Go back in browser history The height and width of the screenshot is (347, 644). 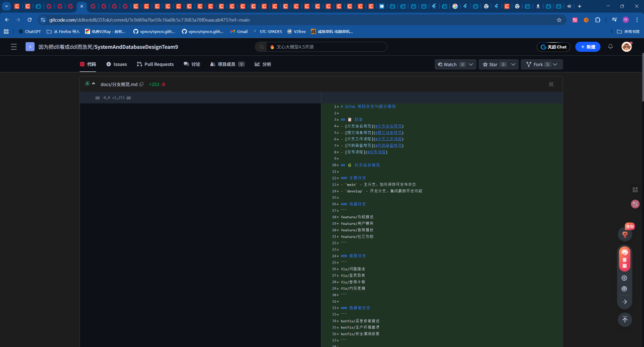pyautogui.click(x=7, y=20)
